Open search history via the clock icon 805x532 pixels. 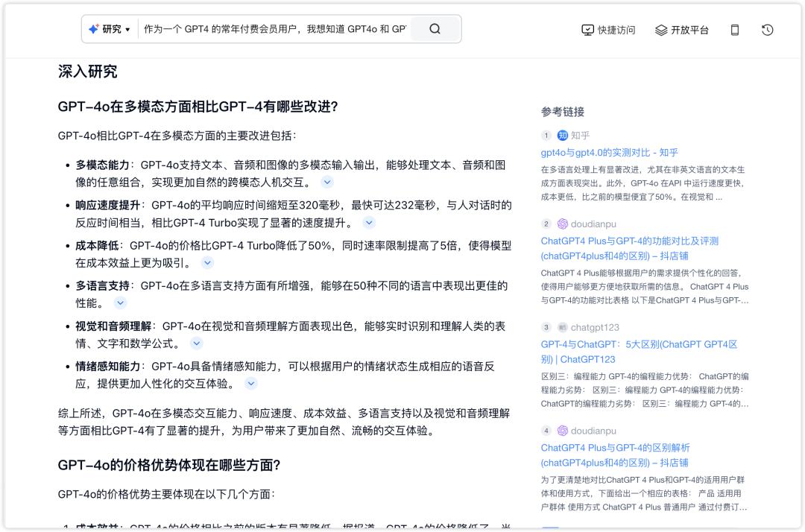767,30
